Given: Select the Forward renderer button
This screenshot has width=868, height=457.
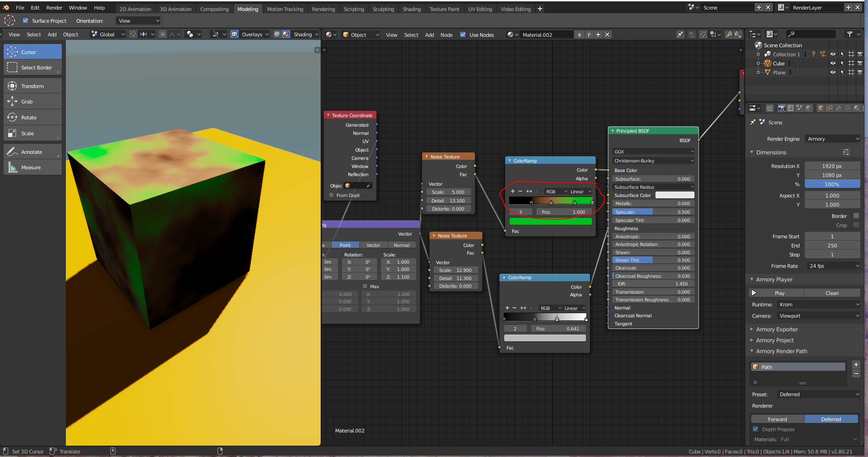Looking at the screenshot, I should pyautogui.click(x=778, y=419).
